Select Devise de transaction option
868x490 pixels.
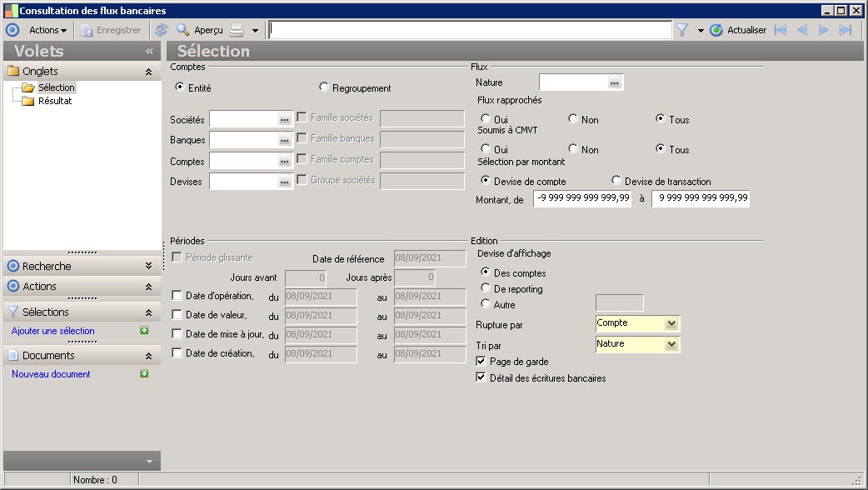[x=616, y=181]
